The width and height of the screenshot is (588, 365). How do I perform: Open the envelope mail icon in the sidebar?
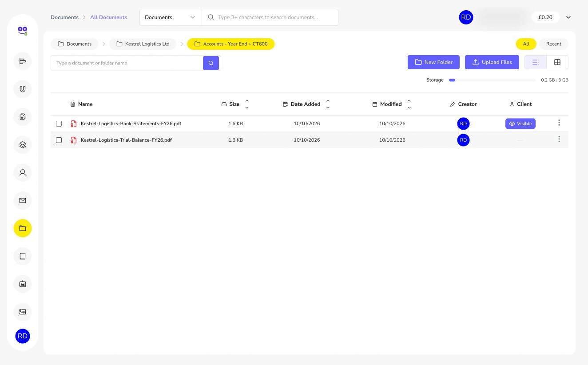point(23,200)
